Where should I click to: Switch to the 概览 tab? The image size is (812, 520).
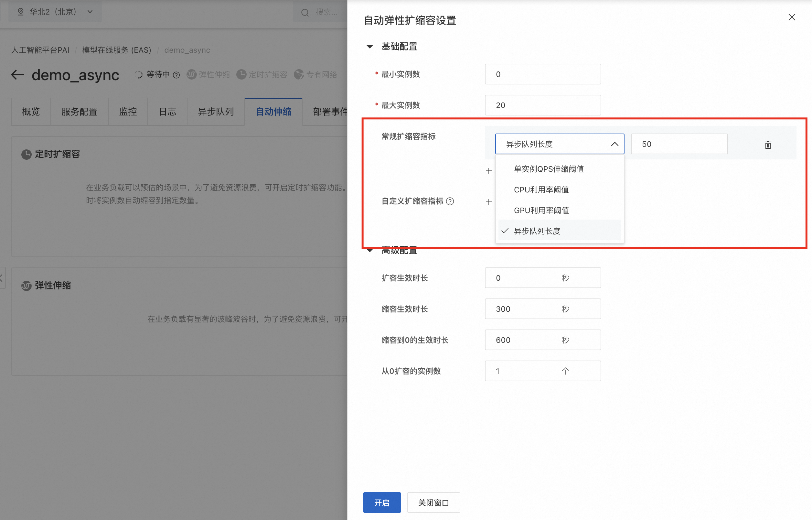[31, 112]
